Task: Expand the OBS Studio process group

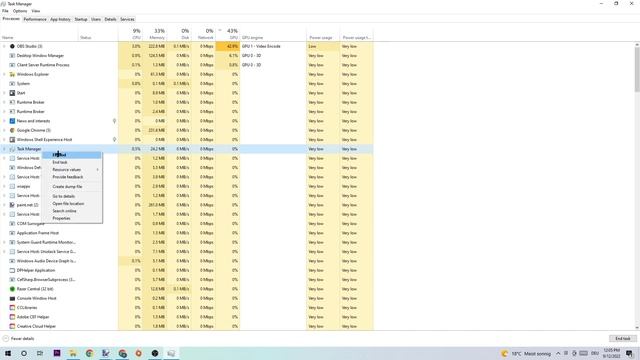Action: 4,46
